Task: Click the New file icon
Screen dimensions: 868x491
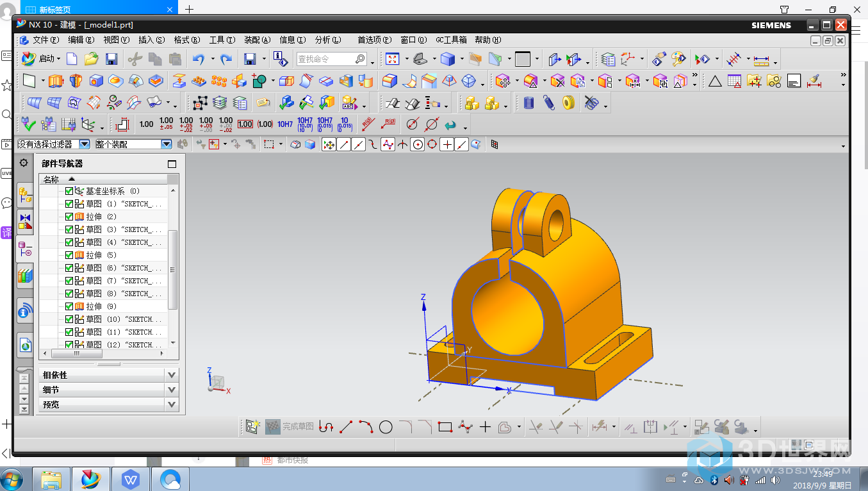Action: [x=72, y=59]
